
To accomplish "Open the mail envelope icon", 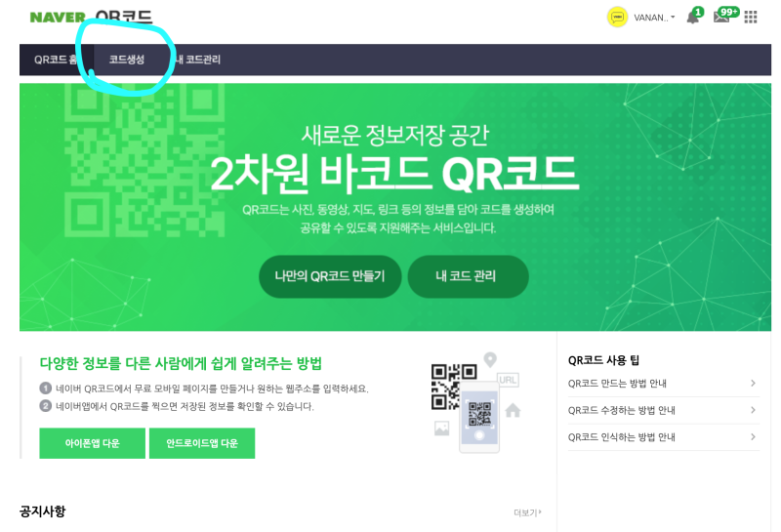I will tap(720, 17).
